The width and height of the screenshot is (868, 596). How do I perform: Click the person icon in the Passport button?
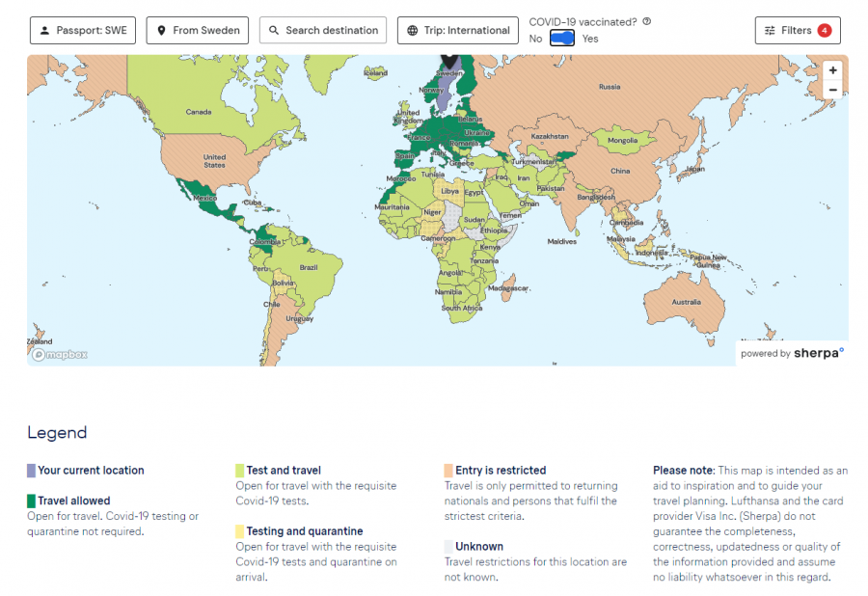coord(44,31)
